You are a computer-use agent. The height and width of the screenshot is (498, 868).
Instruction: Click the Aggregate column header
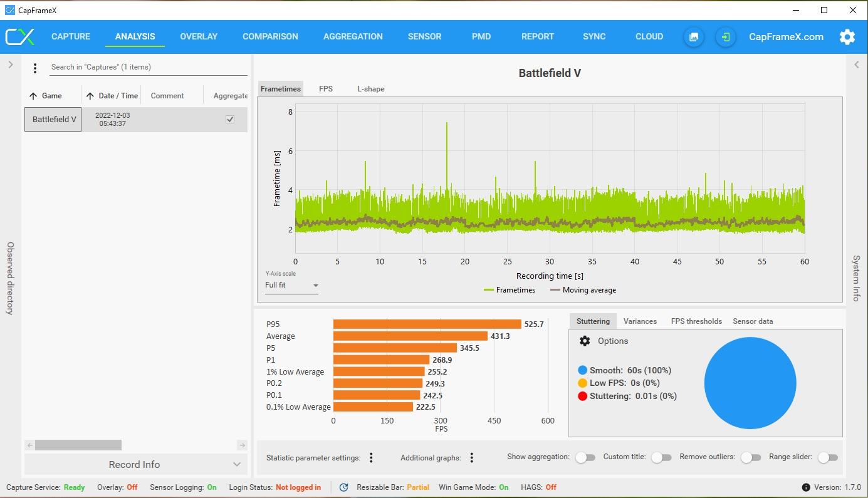[231, 96]
